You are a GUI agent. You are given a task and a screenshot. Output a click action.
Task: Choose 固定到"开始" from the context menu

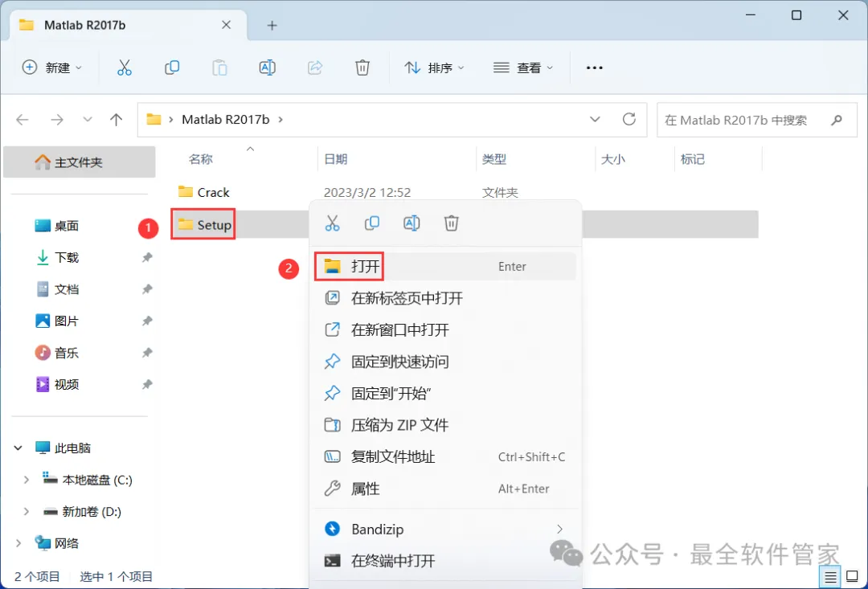pos(445,394)
